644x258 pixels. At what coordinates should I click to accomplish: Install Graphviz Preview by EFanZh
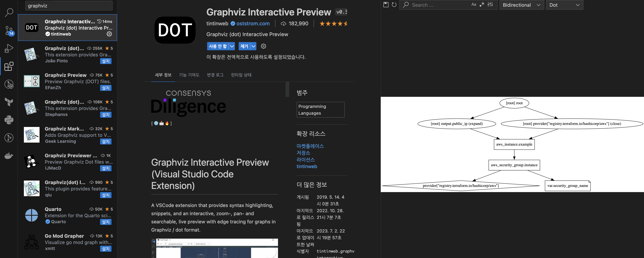(x=106, y=88)
